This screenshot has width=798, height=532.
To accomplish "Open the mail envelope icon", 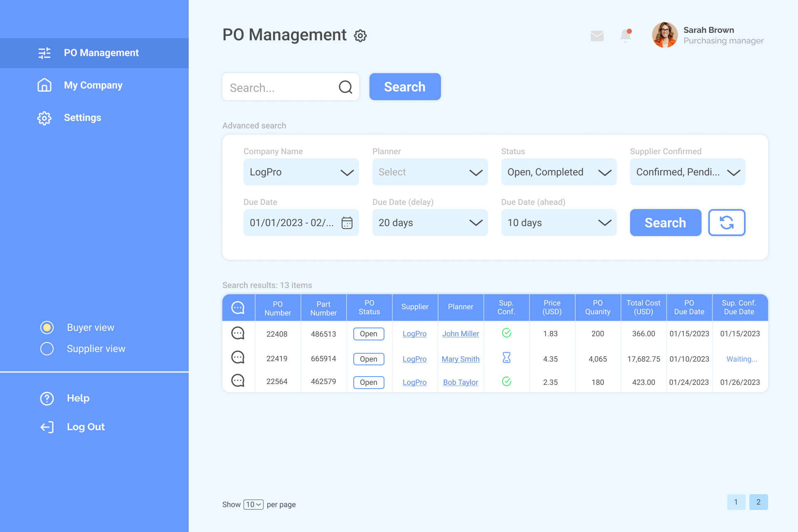I will 597,36.
